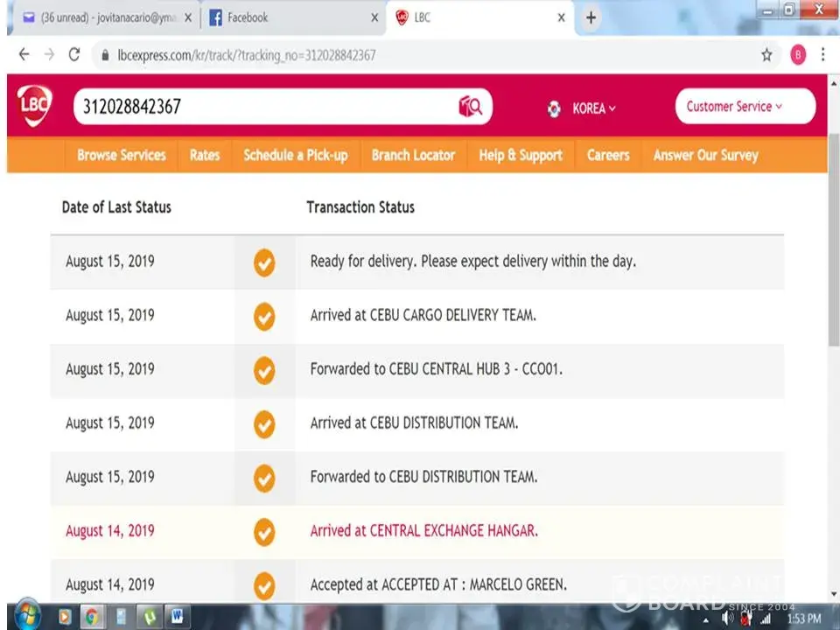The height and width of the screenshot is (630, 840).
Task: Click the scrollbar up arrow
Action: click(834, 84)
